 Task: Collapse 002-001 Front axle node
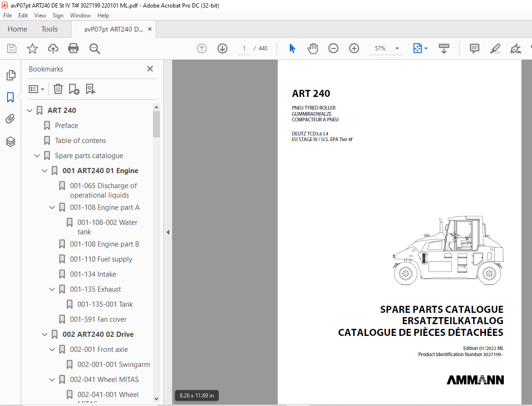pos(52,349)
